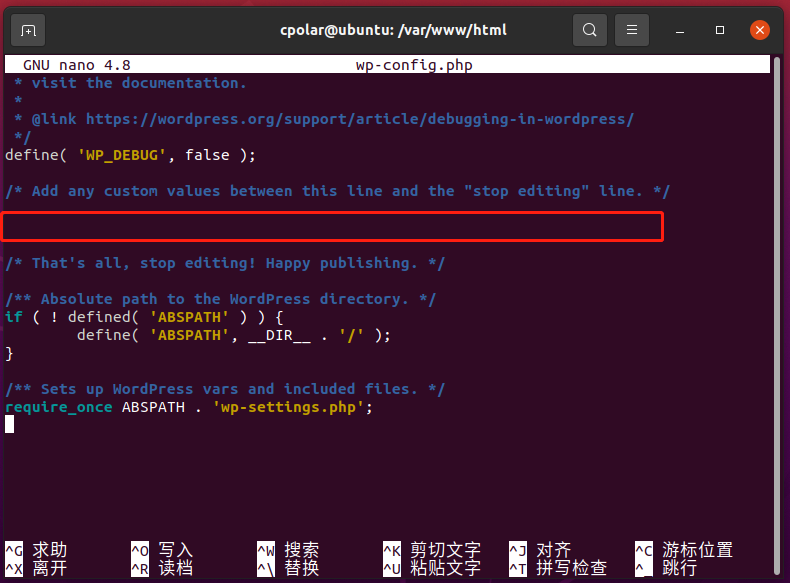Screen dimensions: 790x583
Task: Click the GNU nano 4.8 header text
Action: [x=77, y=65]
